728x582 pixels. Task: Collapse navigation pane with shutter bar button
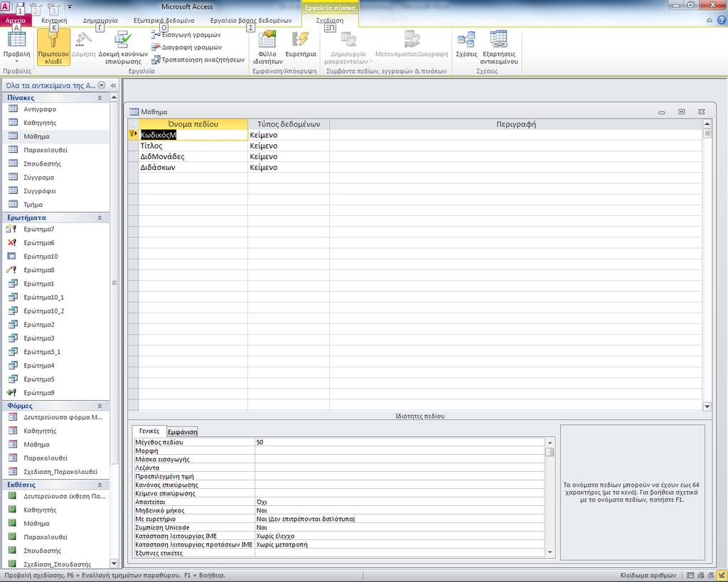[113, 85]
